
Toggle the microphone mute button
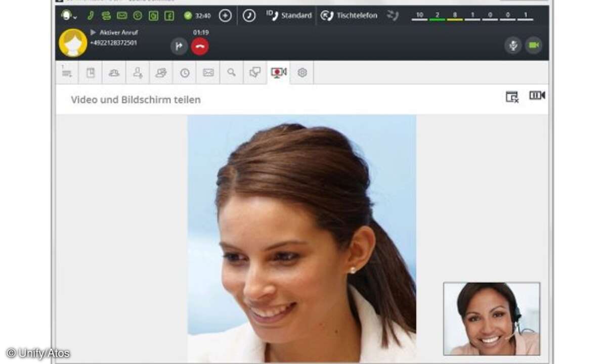point(513,45)
